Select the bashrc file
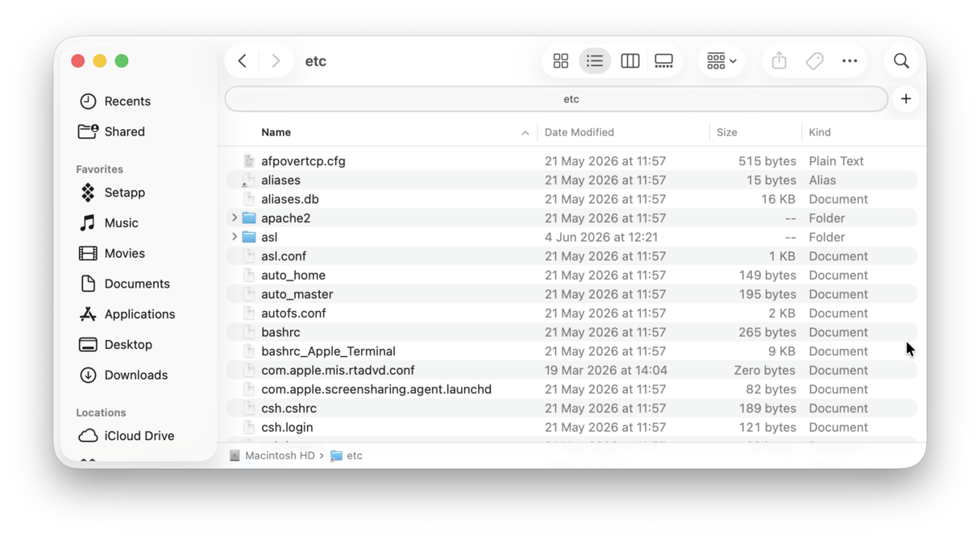 (x=571, y=332)
